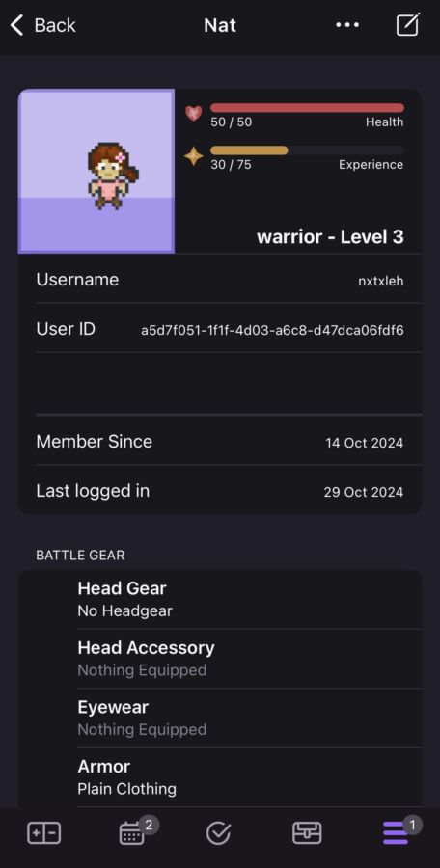Screen dimensions: 440x868
Task: Click the red Health progress bar
Action: [x=307, y=108]
